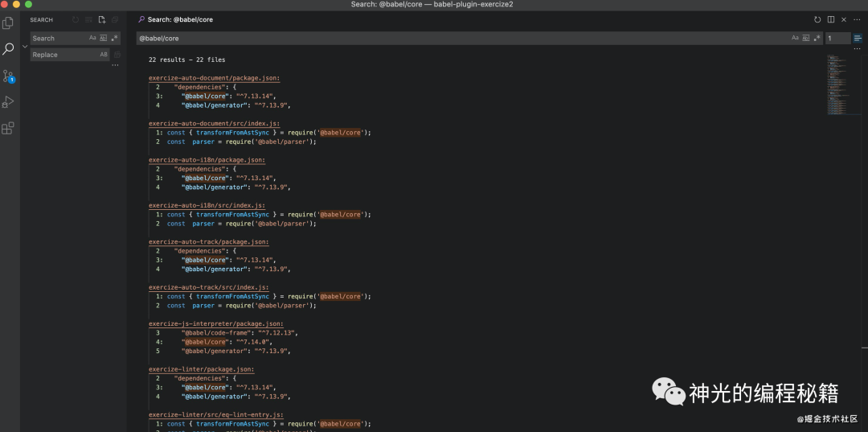The width and height of the screenshot is (868, 432).
Task: Toggle Match Case in sidebar search box
Action: click(x=92, y=39)
